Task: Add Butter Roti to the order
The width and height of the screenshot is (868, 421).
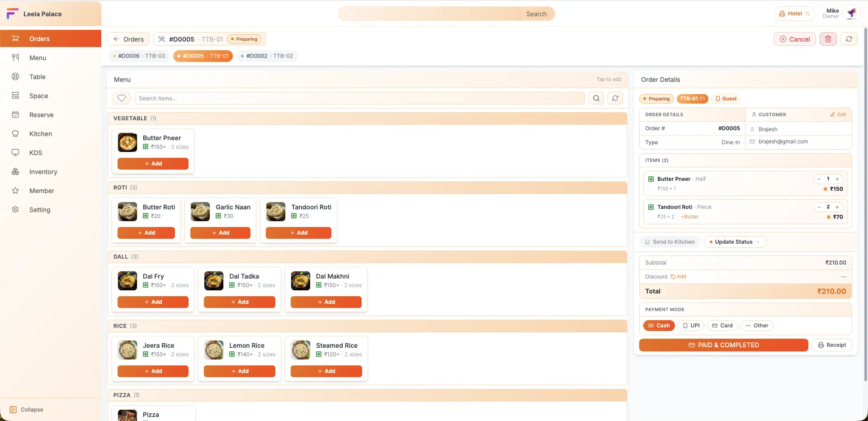Action: coord(146,232)
